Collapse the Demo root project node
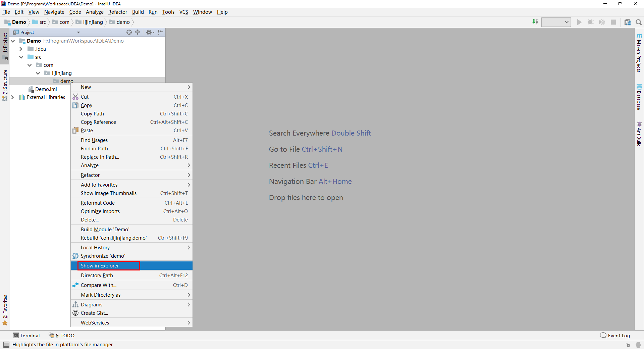The width and height of the screenshot is (644, 349). [13, 41]
